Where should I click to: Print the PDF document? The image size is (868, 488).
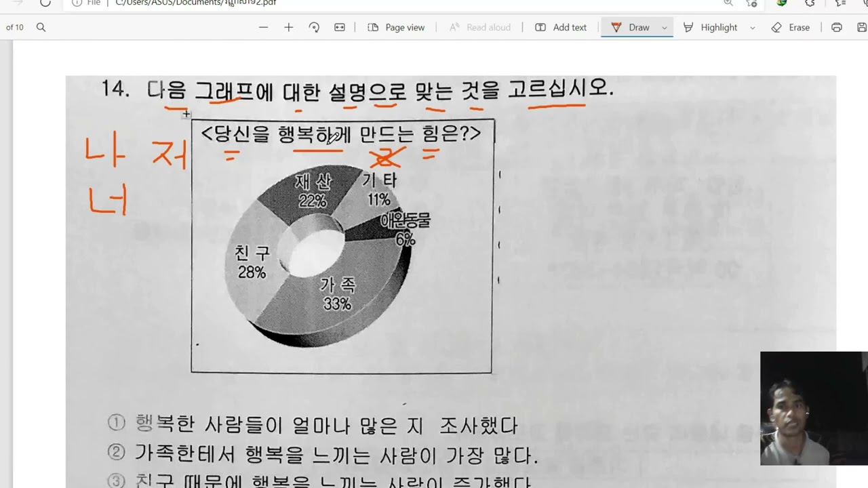[837, 27]
